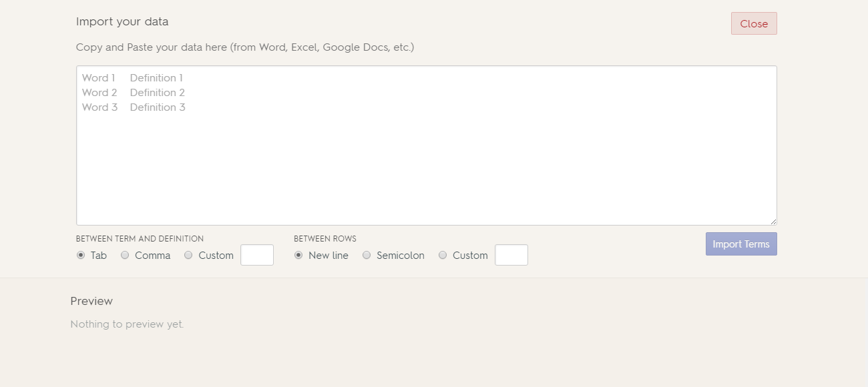
Task: Click the "Import your data" heading
Action: (x=122, y=21)
